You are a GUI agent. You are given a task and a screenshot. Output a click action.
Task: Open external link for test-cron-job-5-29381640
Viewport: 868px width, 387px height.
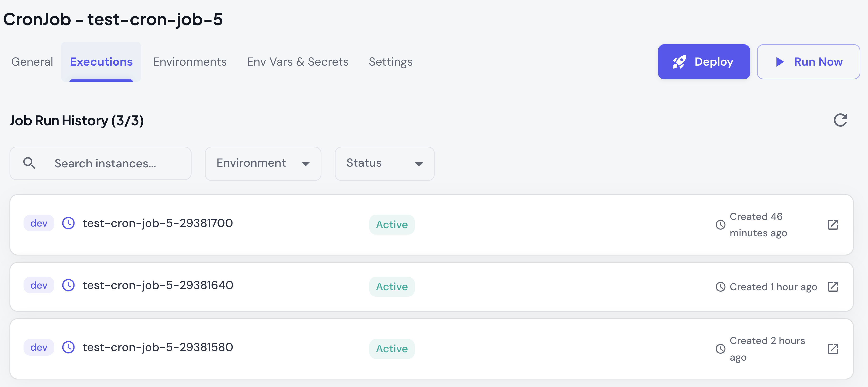click(833, 287)
